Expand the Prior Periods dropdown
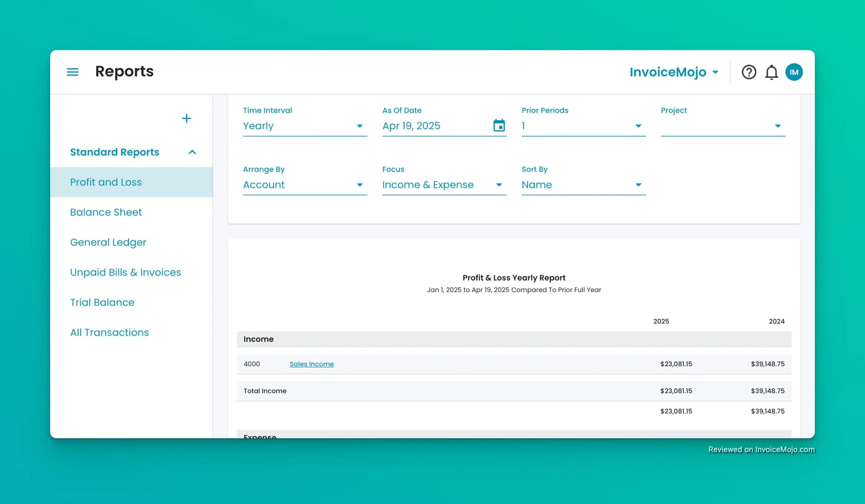Viewport: 865px width, 504px height. click(583, 126)
